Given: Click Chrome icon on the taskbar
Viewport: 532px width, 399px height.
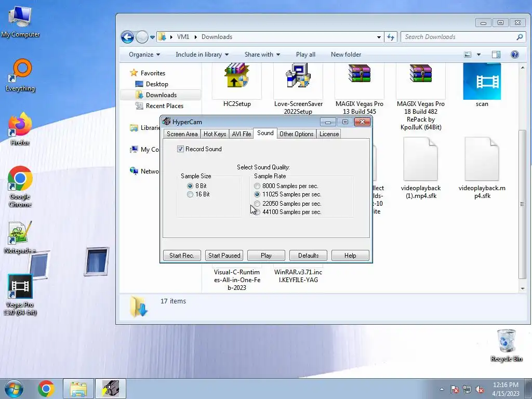Looking at the screenshot, I should [x=46, y=389].
